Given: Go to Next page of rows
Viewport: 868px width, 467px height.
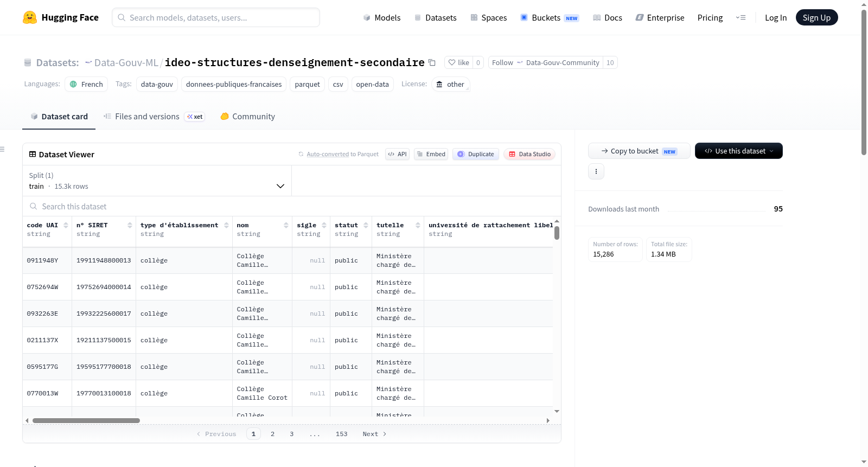Looking at the screenshot, I should click(x=374, y=434).
